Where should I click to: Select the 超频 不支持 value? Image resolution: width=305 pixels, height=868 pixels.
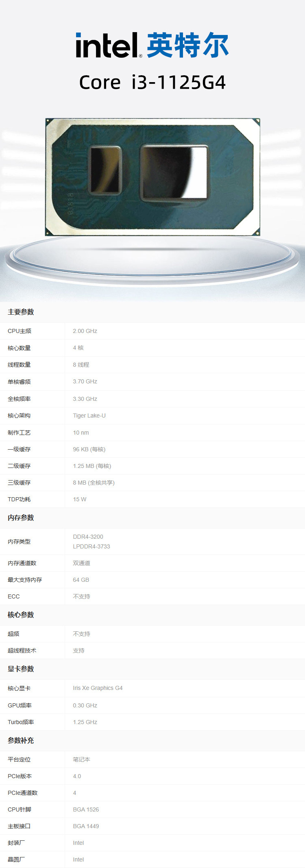click(x=81, y=634)
